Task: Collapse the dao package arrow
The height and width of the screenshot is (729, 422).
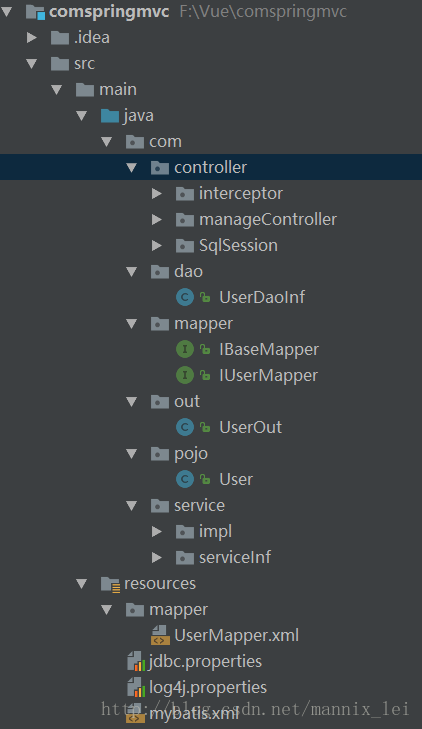Action: [x=132, y=272]
